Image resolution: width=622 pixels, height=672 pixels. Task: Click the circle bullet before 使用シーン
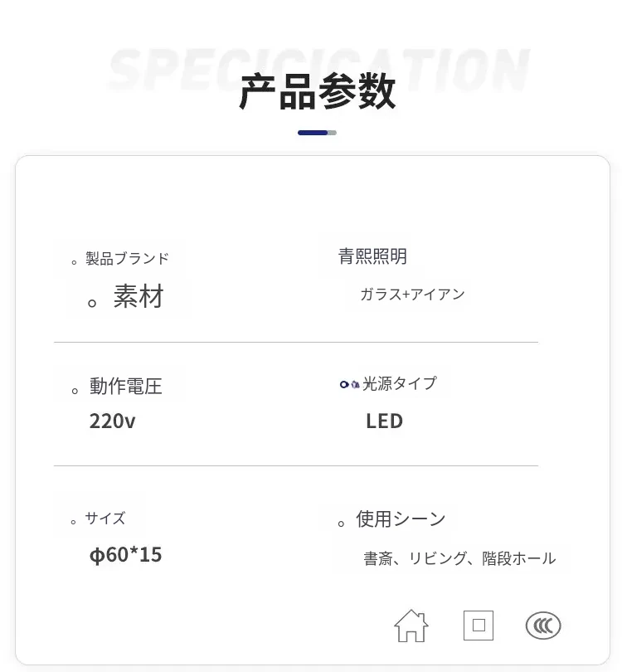(x=342, y=523)
